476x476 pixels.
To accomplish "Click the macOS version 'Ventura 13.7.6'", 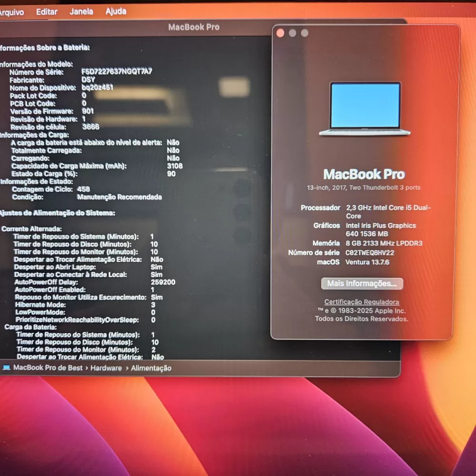I will tap(367, 262).
